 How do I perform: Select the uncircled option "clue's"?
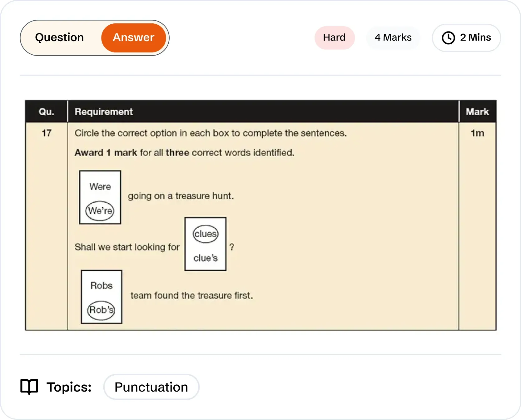click(205, 258)
